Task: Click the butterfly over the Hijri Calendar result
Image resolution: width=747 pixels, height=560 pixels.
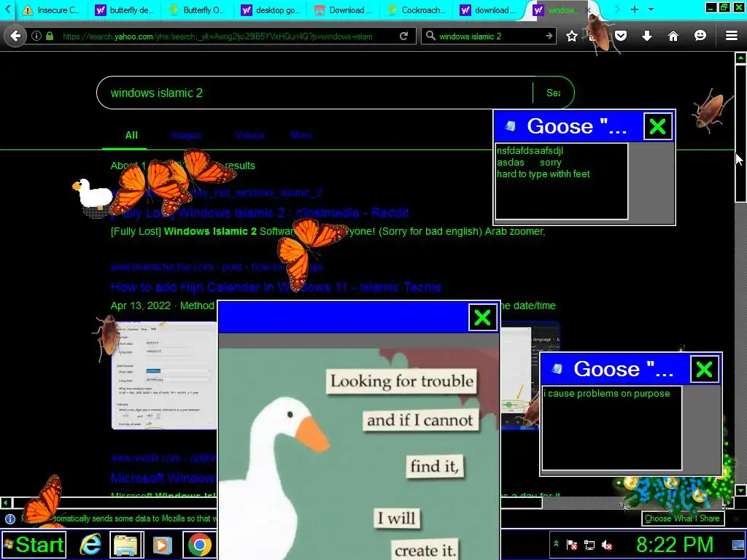Action: (309, 252)
